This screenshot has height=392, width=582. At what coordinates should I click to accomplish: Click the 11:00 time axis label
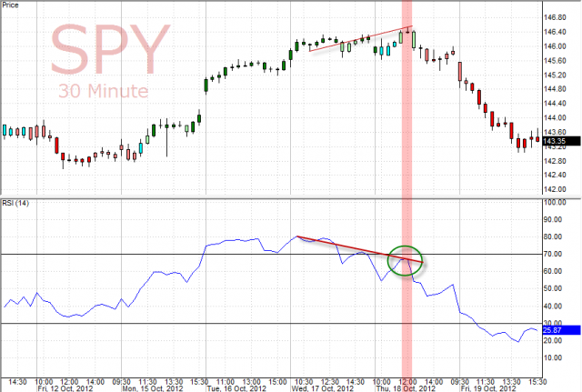pyautogui.click(x=226, y=382)
